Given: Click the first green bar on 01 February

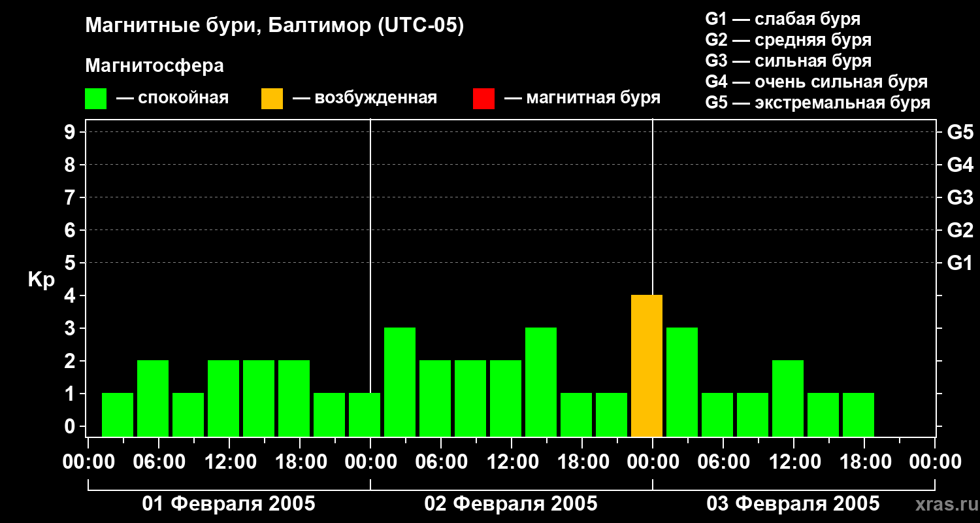Looking at the screenshot, I should pos(118,415).
